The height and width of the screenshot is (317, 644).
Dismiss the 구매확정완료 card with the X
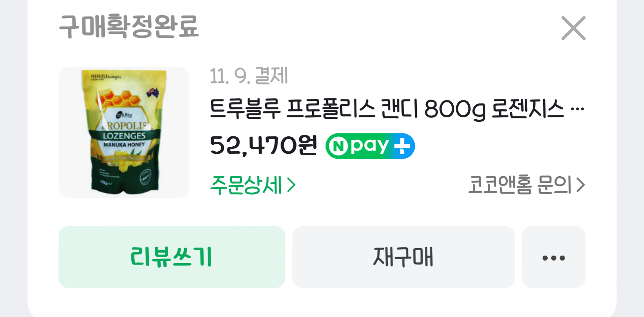[x=573, y=28]
